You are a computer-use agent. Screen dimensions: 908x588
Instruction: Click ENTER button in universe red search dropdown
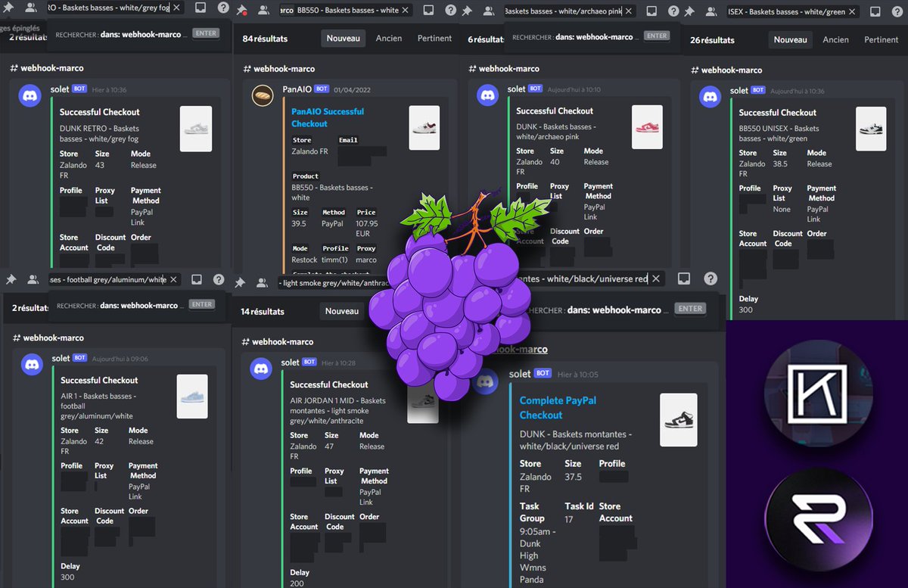[690, 309]
